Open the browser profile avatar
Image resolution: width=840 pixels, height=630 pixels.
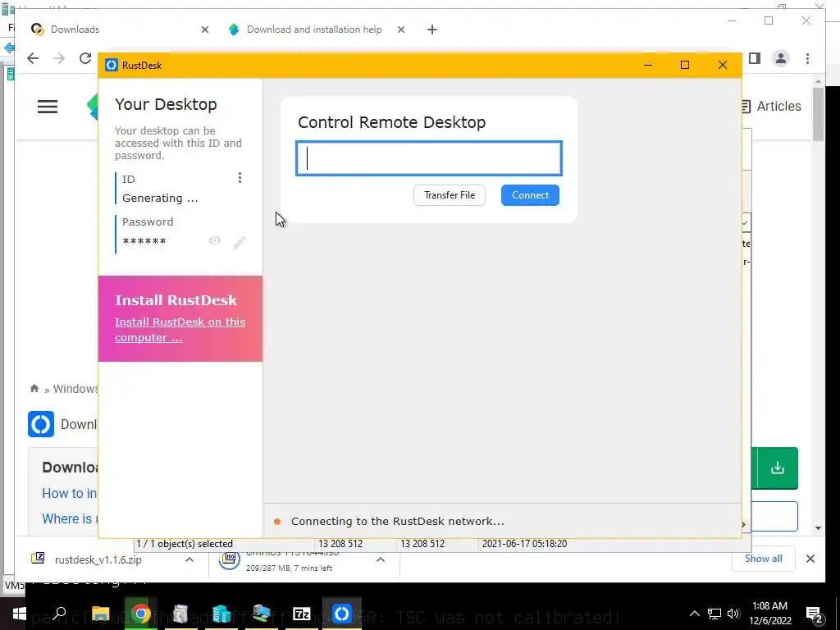(x=781, y=58)
